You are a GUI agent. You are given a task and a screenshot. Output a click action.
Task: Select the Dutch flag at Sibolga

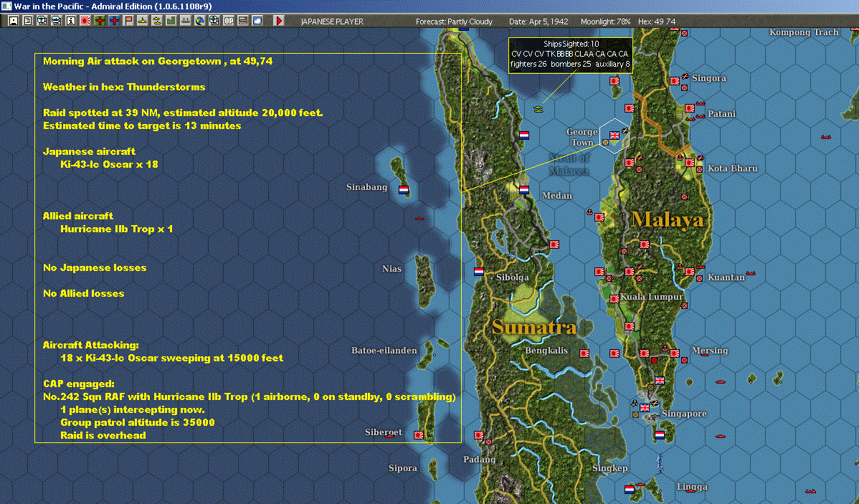point(479,271)
